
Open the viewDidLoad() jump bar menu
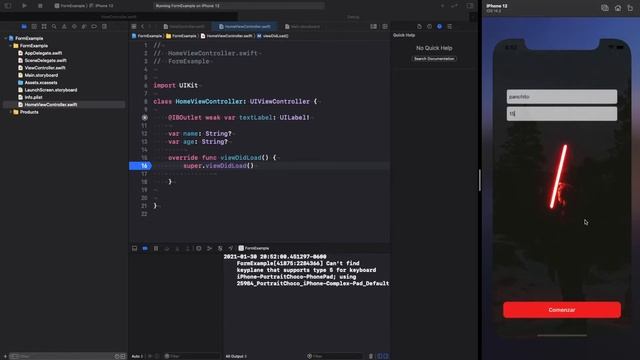coord(272,36)
